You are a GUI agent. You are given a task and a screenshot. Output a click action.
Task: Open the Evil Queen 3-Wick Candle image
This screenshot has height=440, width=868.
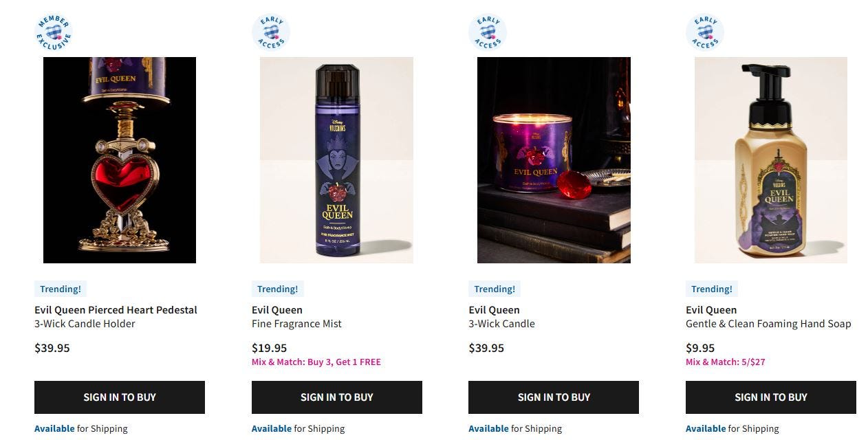(554, 160)
